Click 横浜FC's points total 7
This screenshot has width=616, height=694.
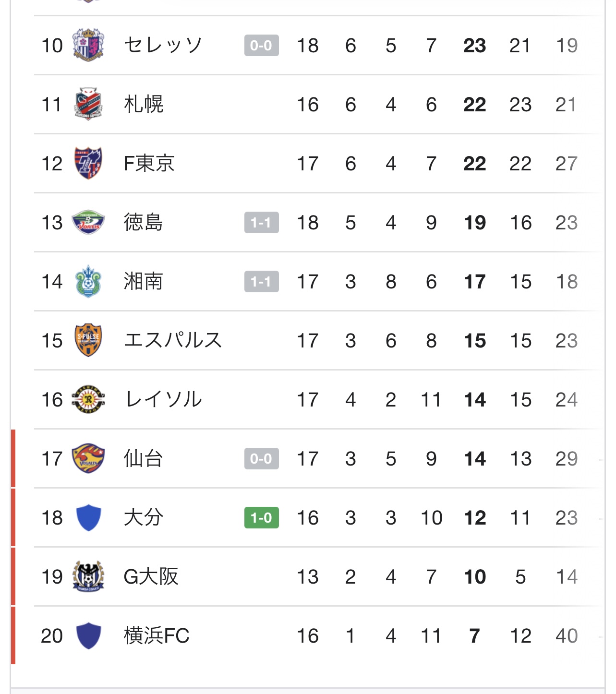coord(474,635)
